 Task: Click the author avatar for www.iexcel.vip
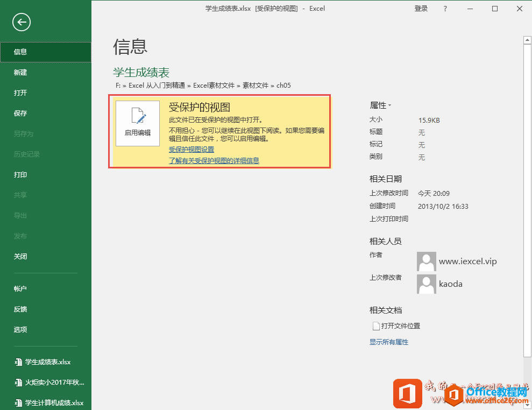tap(426, 261)
